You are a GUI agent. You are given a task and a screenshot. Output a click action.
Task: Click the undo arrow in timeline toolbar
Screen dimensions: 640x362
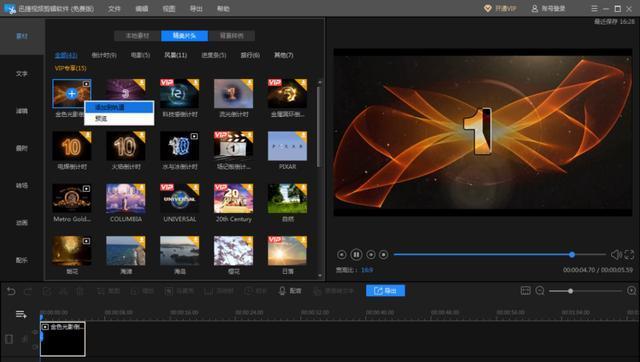click(11, 291)
